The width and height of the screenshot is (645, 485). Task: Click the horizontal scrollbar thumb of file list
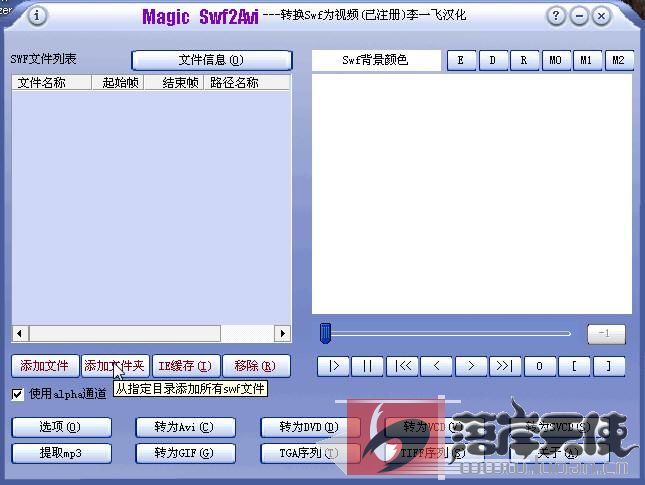click(125, 334)
